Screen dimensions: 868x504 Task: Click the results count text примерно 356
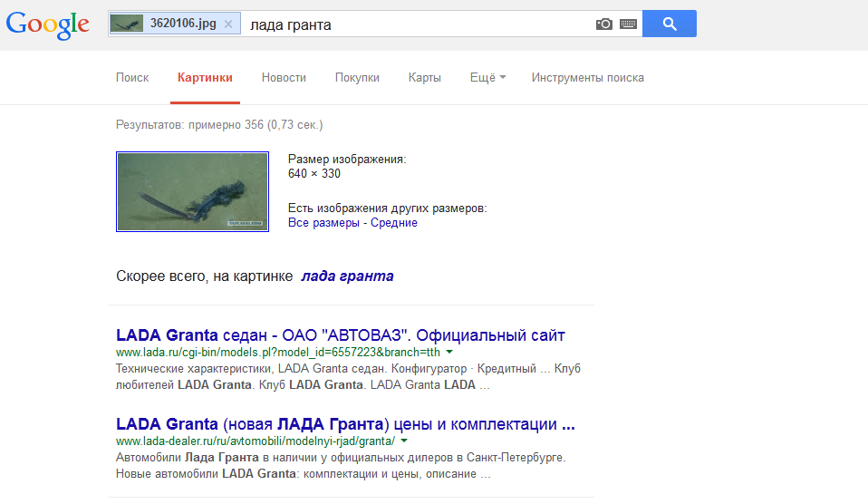(x=219, y=124)
